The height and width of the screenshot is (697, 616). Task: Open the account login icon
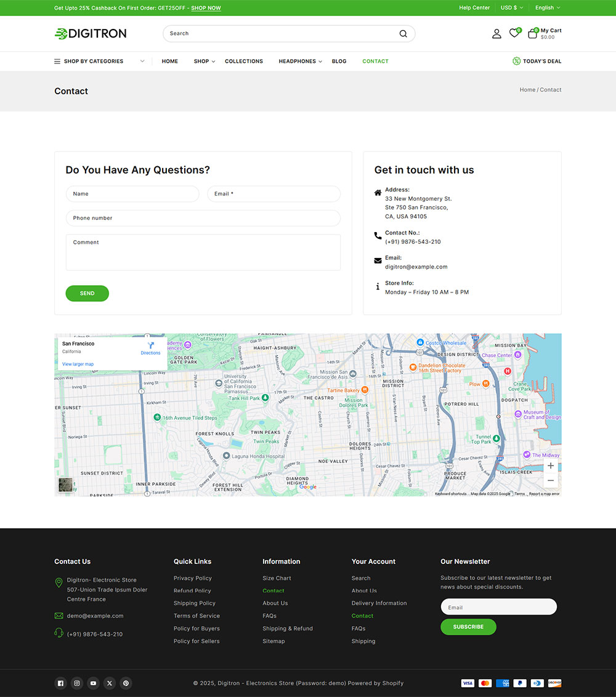click(x=496, y=34)
